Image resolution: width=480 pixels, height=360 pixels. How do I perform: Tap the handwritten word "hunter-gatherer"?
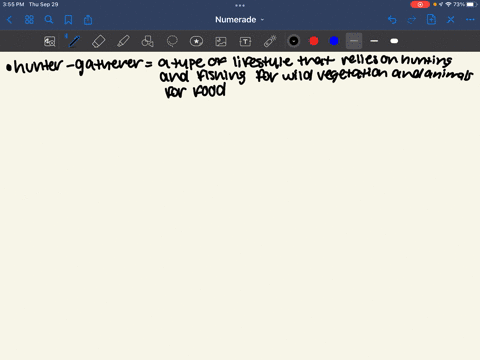tap(78, 66)
